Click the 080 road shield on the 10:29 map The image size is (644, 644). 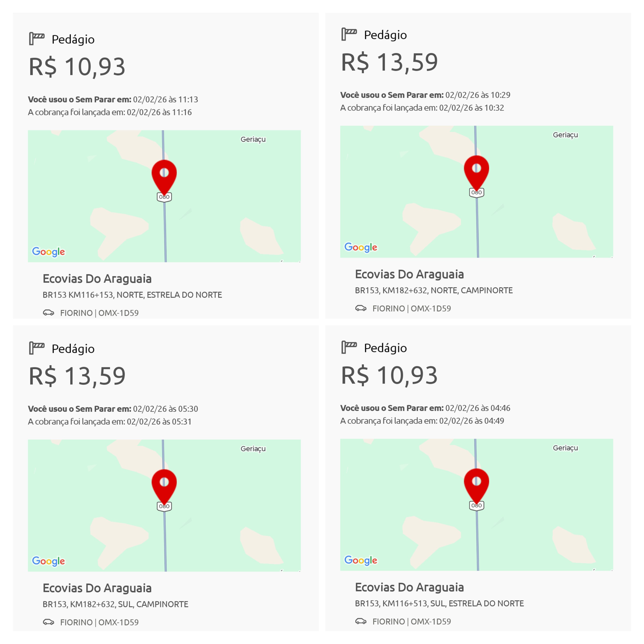coord(476,193)
